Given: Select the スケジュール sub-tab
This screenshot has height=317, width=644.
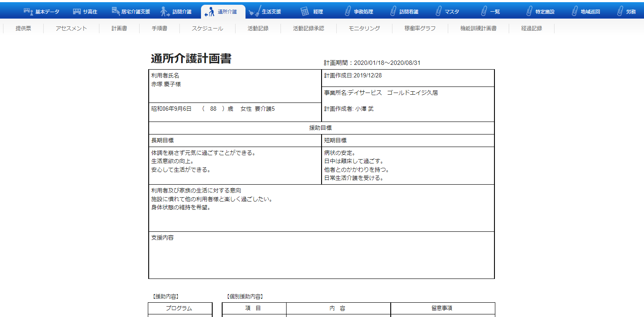Looking at the screenshot, I should (207, 29).
